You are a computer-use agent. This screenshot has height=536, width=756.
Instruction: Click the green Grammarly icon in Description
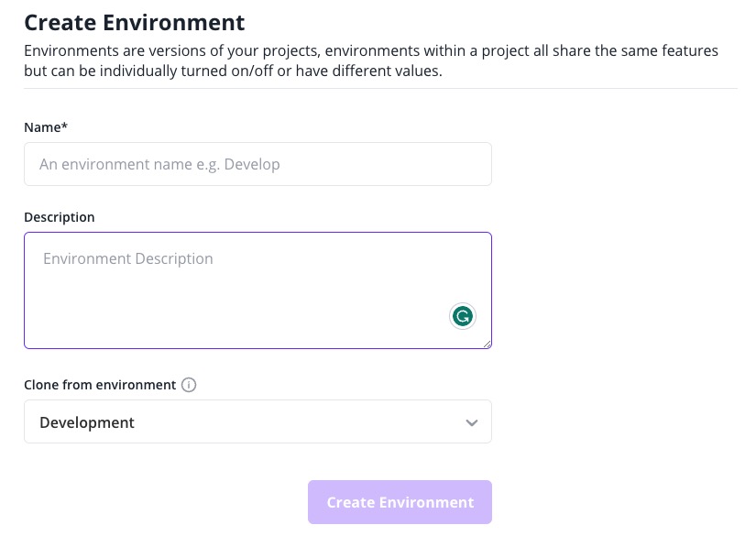463,317
